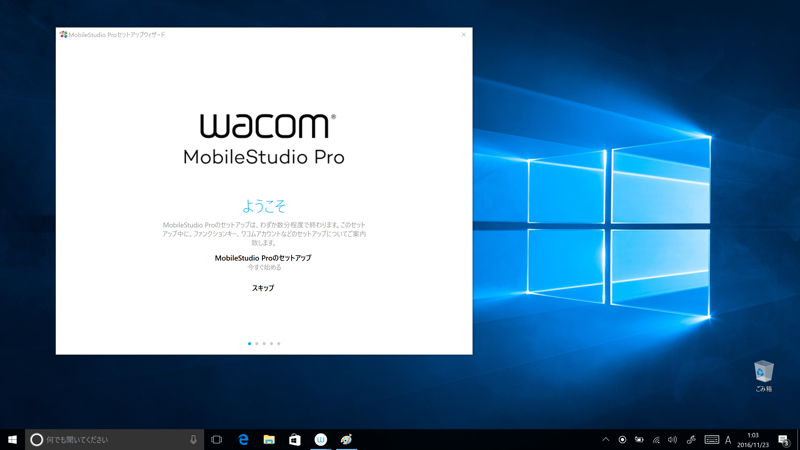
Task: Open Task View from the taskbar
Action: 216,439
